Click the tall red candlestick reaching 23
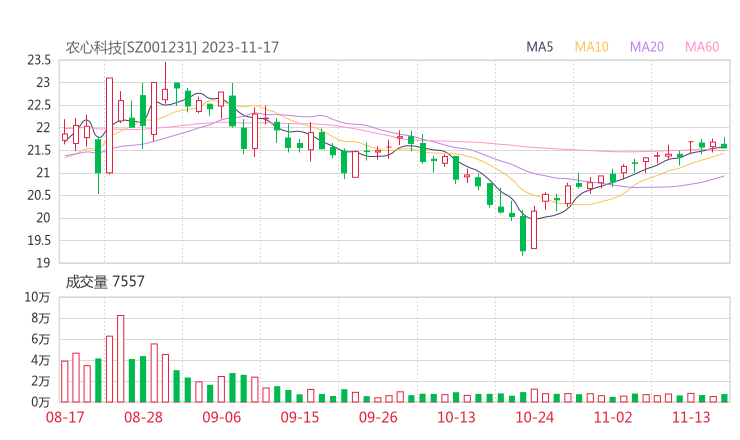 click(109, 126)
